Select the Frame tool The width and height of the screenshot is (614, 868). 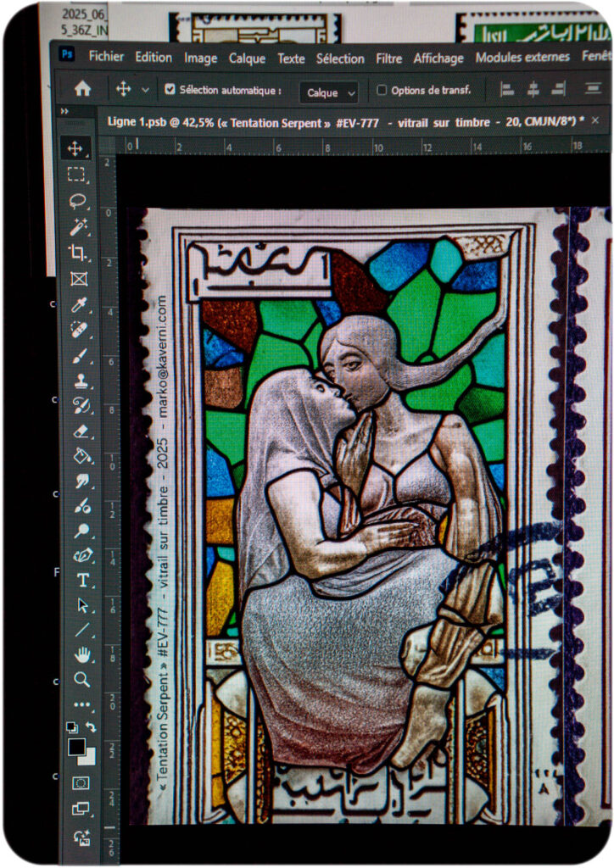click(x=79, y=278)
